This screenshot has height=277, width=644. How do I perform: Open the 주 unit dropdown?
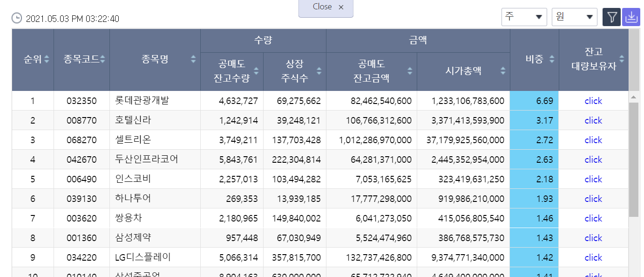point(524,17)
